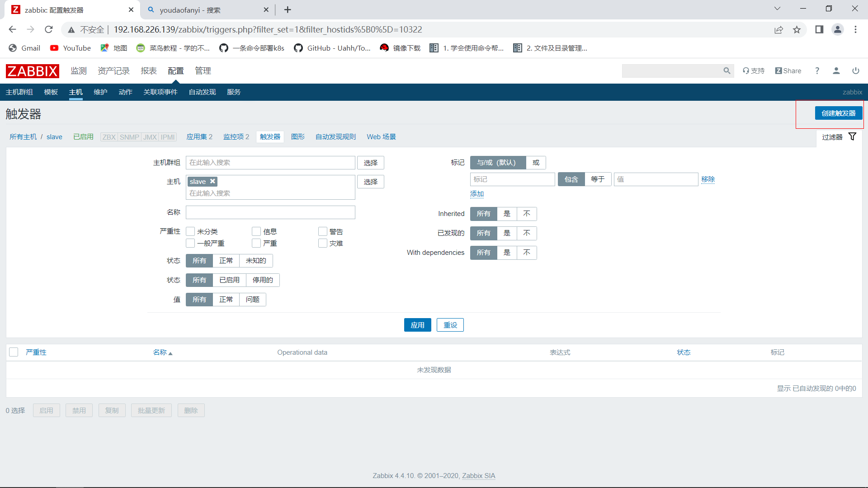Switch to the 图形 tab

(297, 136)
